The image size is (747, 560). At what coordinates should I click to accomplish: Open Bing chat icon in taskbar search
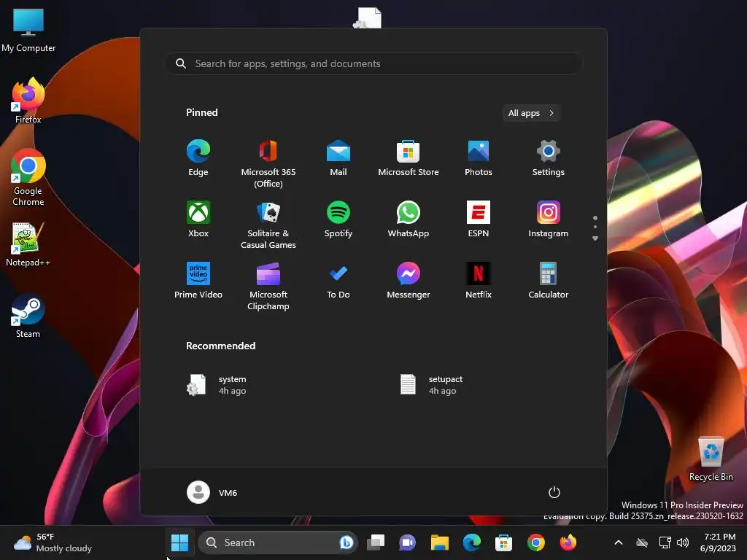[x=347, y=542]
